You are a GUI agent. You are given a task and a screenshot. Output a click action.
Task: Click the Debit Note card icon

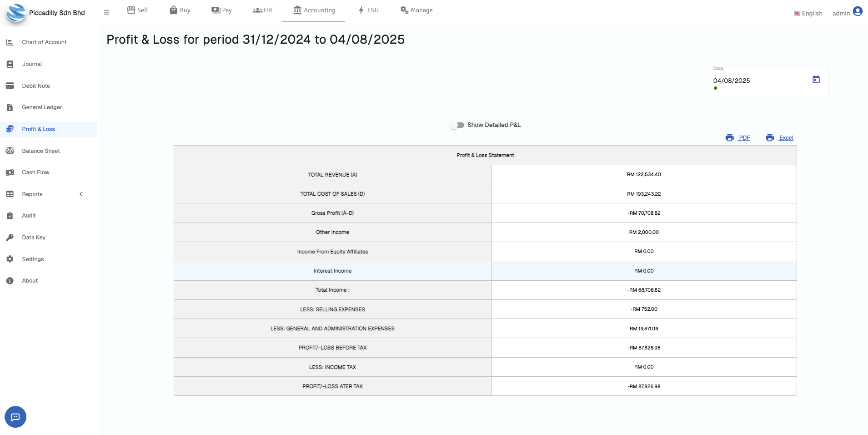10,86
